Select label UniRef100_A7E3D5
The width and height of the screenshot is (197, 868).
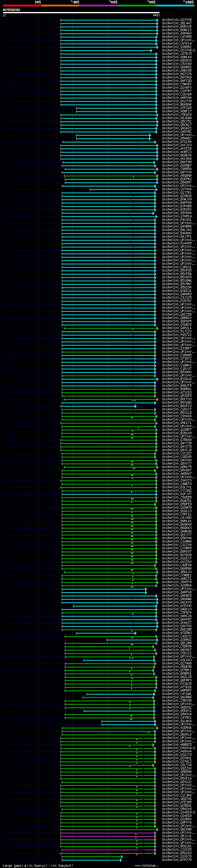coord(177,802)
